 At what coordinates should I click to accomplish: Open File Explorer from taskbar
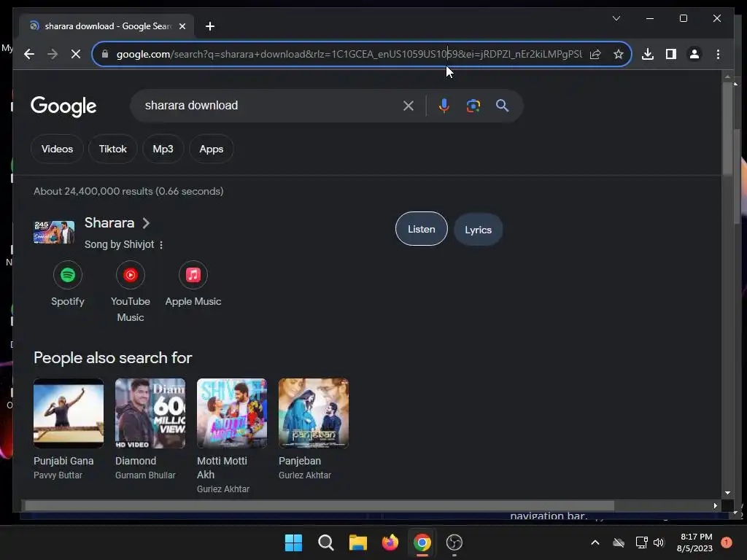[x=357, y=542]
